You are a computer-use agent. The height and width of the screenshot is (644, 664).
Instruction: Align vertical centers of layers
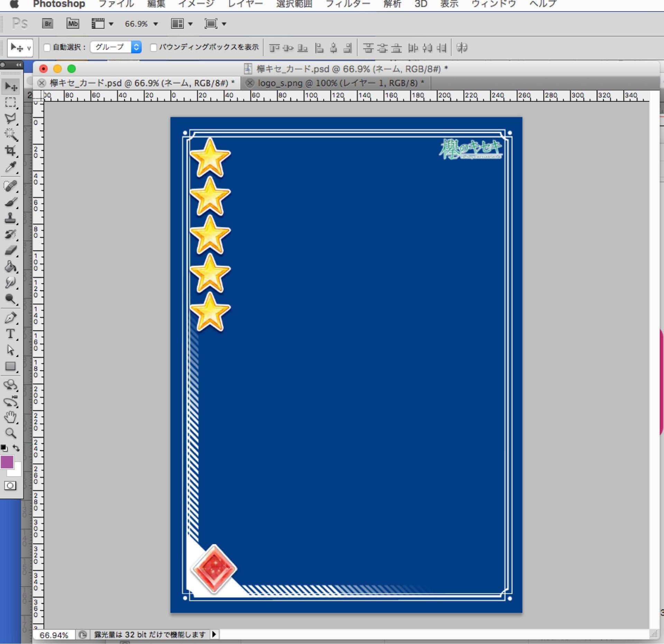288,48
